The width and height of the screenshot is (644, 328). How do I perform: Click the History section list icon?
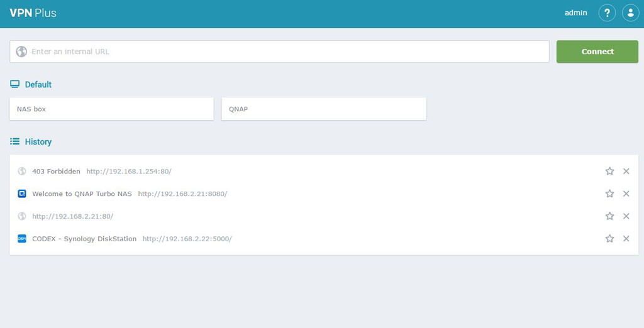tap(15, 141)
